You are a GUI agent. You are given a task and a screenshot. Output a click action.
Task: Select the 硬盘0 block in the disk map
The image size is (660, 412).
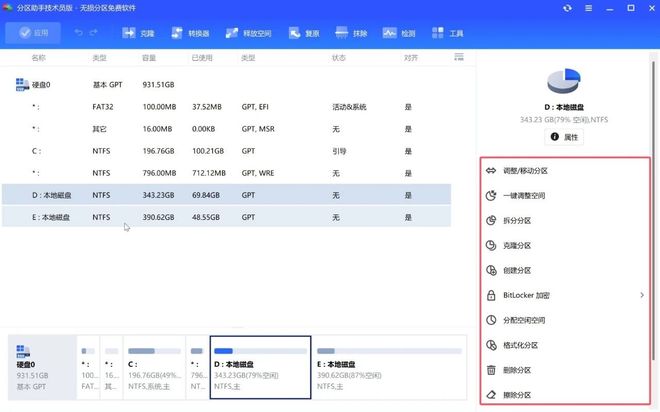click(42, 367)
